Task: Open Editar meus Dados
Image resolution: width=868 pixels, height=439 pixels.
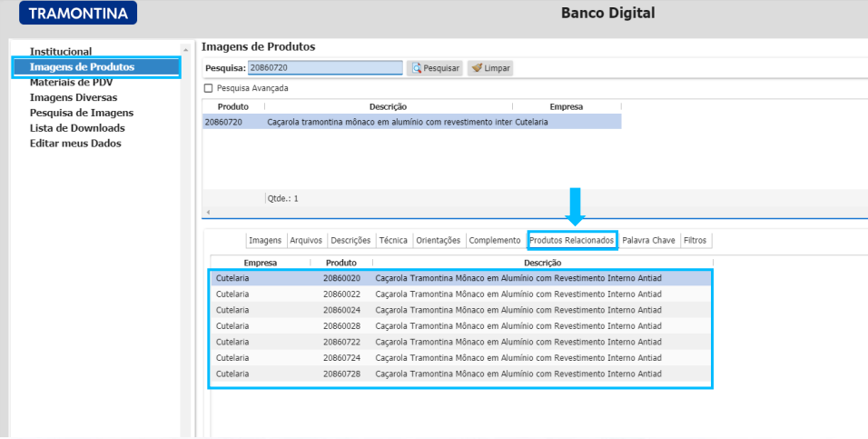Action: pos(75,143)
